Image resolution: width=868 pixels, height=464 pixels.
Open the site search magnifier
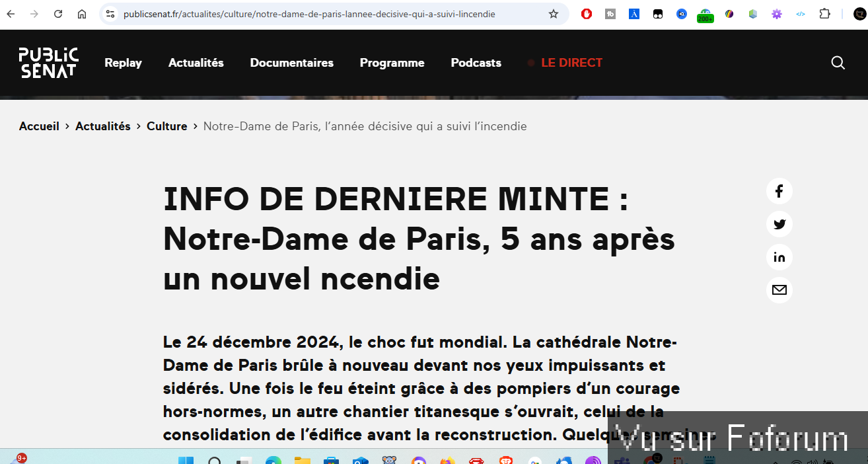[838, 63]
